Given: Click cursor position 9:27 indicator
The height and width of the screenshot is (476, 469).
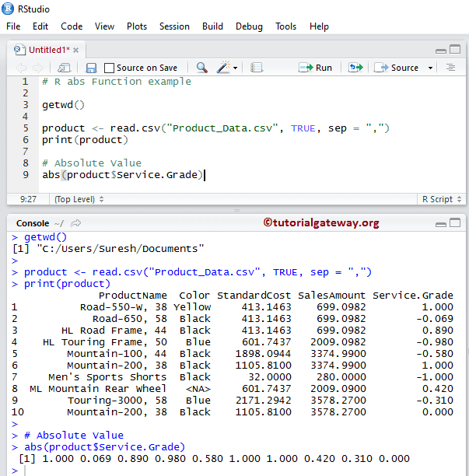Looking at the screenshot, I should coord(28,199).
